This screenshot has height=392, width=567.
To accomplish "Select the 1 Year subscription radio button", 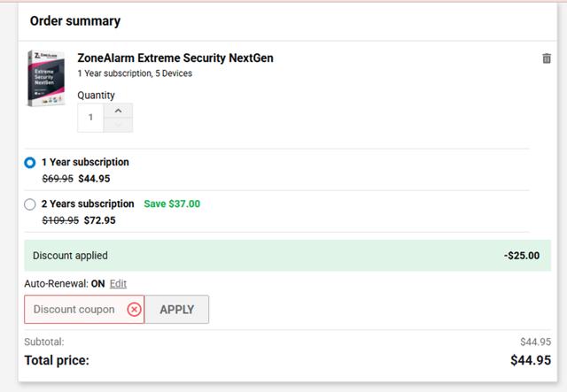I will (x=30, y=163).
